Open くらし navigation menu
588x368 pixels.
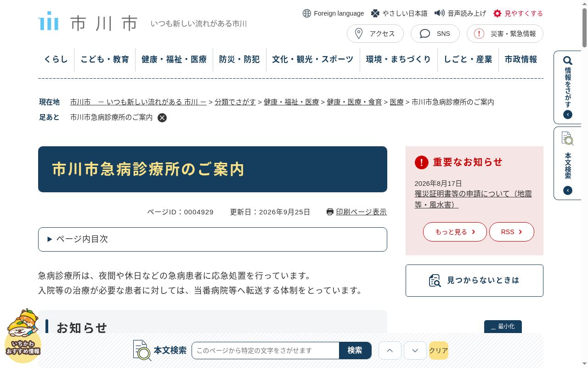coord(56,59)
